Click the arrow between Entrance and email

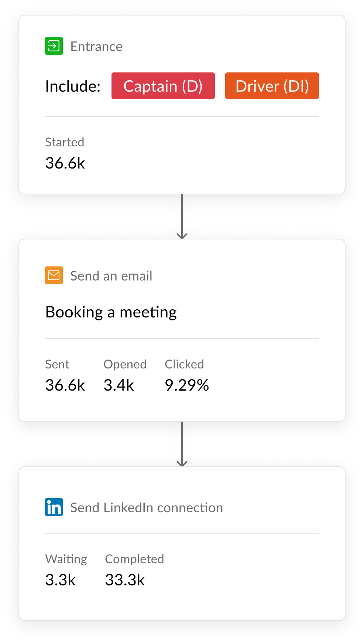click(182, 217)
